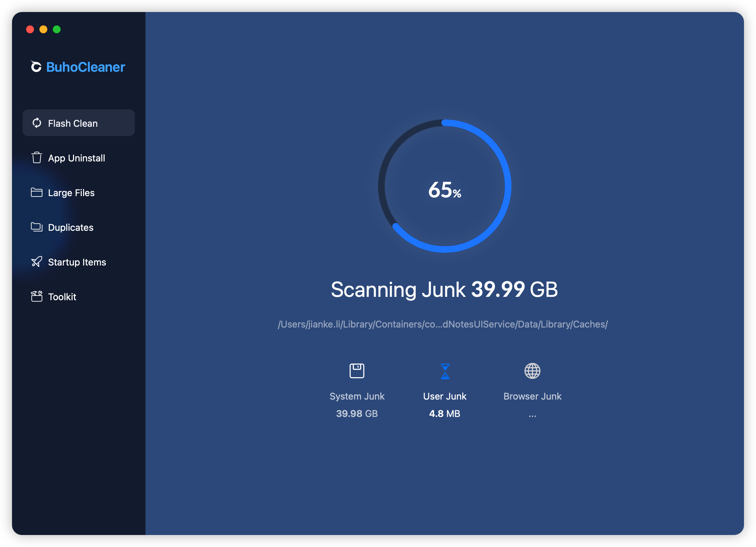
Task: Click the System Junk label
Action: (x=357, y=396)
